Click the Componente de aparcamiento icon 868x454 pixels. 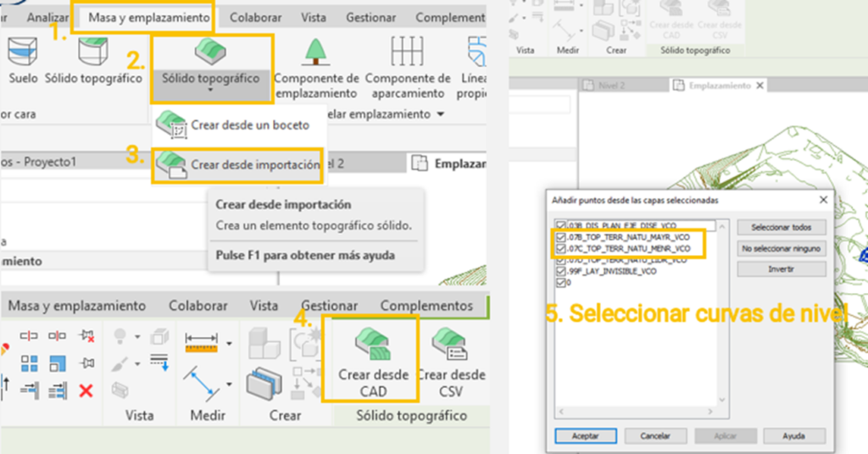(408, 52)
